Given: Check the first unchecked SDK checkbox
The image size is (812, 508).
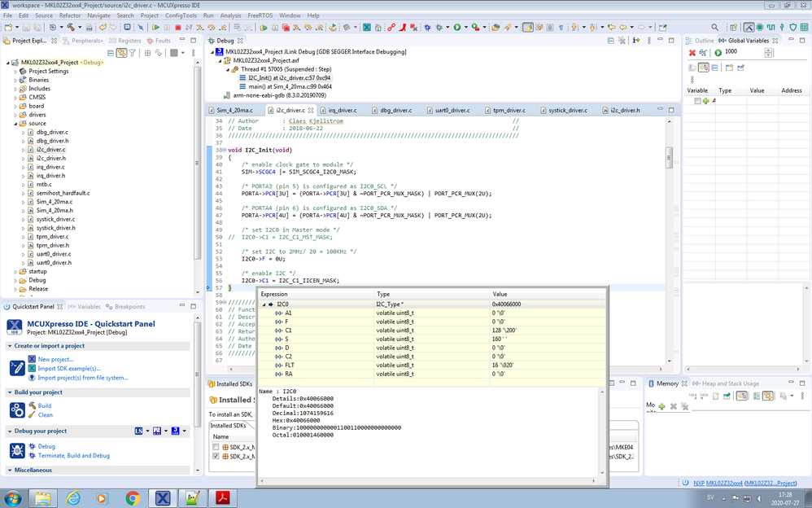Looking at the screenshot, I should 216,447.
